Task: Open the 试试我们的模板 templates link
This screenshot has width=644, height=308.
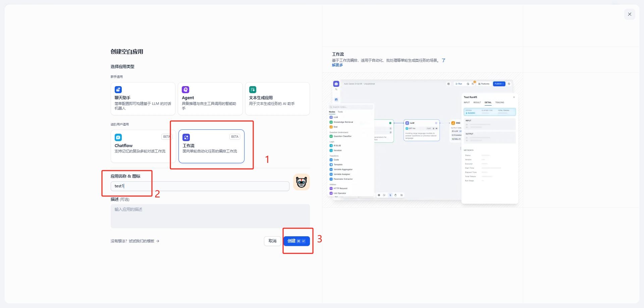Action: pos(141,241)
